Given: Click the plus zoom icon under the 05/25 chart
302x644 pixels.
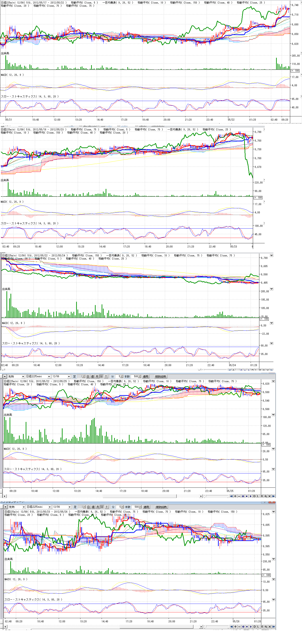Looking at the screenshot, I should (235, 496).
